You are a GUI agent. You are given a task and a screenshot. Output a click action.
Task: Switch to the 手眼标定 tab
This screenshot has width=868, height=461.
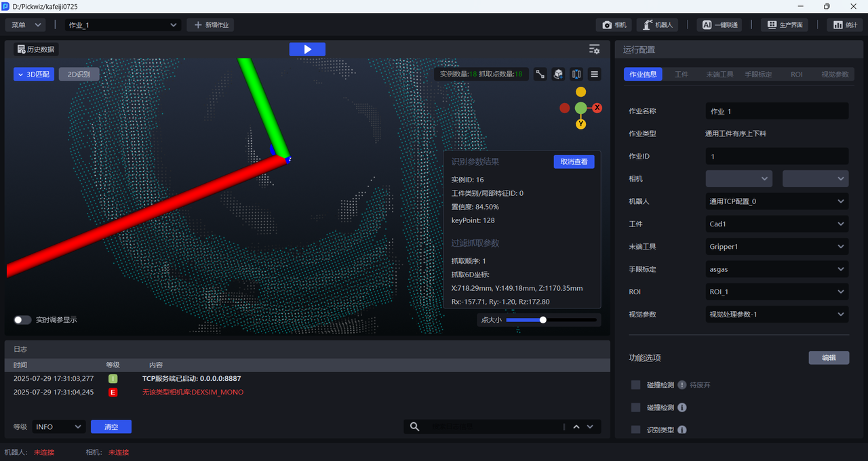tap(758, 75)
